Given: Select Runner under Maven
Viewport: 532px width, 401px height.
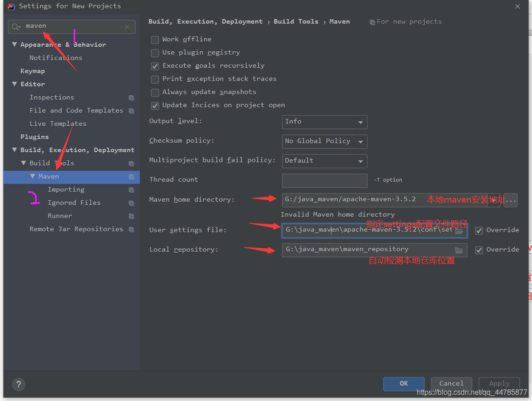Looking at the screenshot, I should pyautogui.click(x=60, y=216).
